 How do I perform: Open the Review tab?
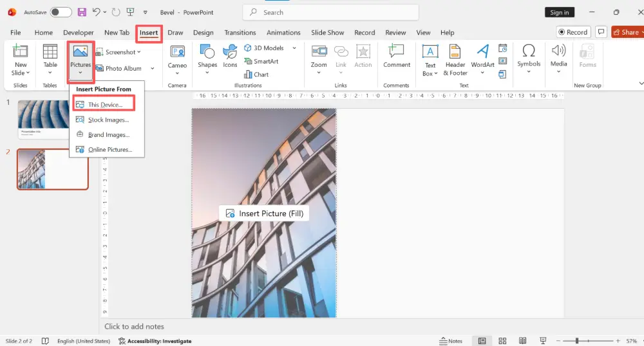point(395,32)
